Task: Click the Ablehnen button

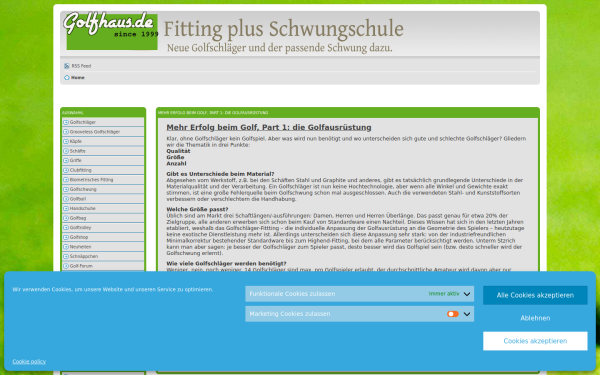Action: (535, 318)
